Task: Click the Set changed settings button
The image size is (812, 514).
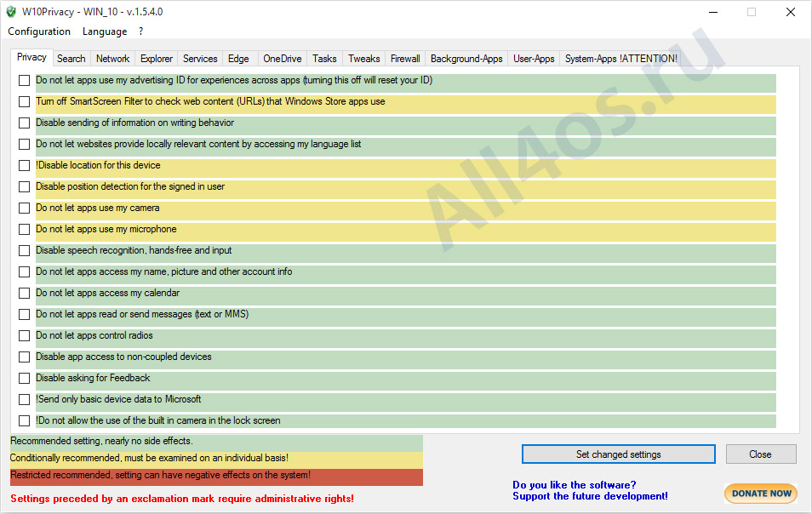Action: coord(618,454)
